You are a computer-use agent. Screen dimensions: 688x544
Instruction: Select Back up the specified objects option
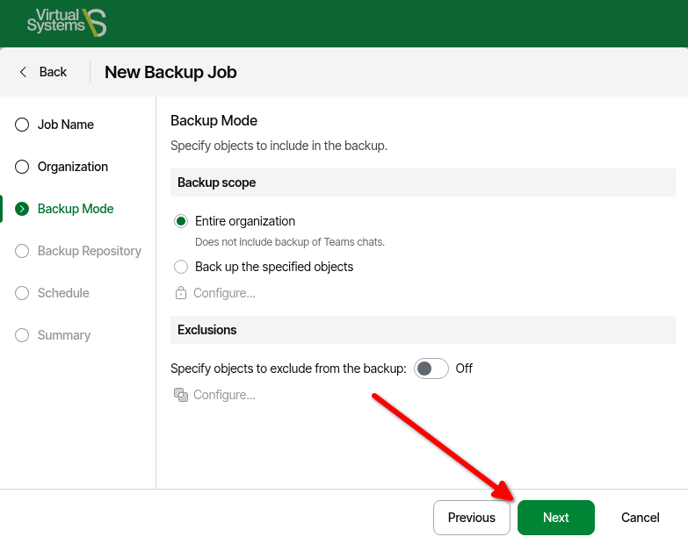point(181,267)
